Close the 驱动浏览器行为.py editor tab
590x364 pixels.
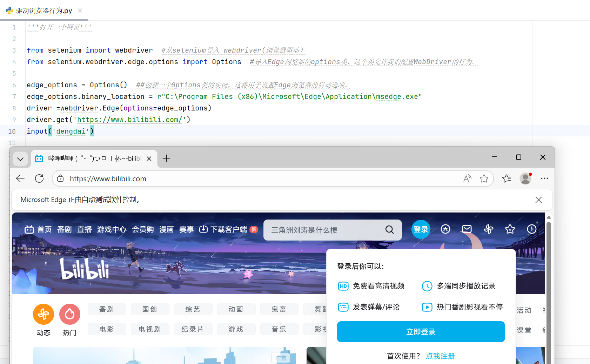tap(80, 11)
